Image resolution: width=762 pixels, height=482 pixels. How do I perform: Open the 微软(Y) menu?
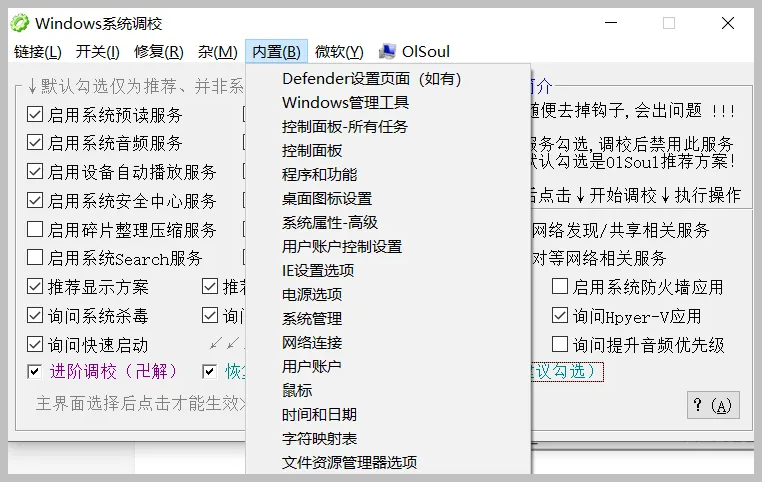click(339, 52)
